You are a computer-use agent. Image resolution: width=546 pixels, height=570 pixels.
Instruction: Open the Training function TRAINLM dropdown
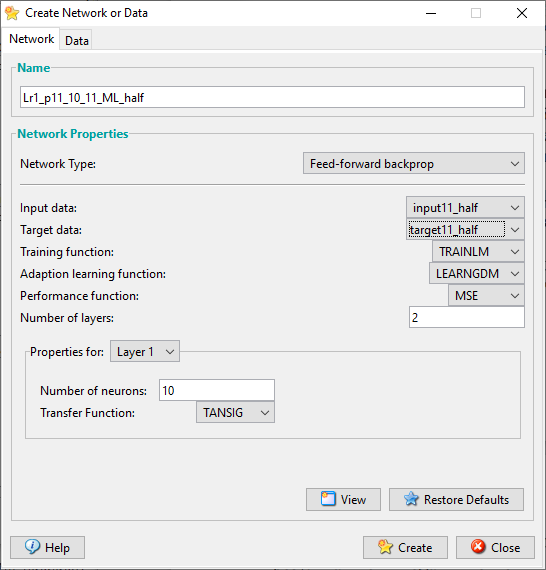tap(478, 252)
